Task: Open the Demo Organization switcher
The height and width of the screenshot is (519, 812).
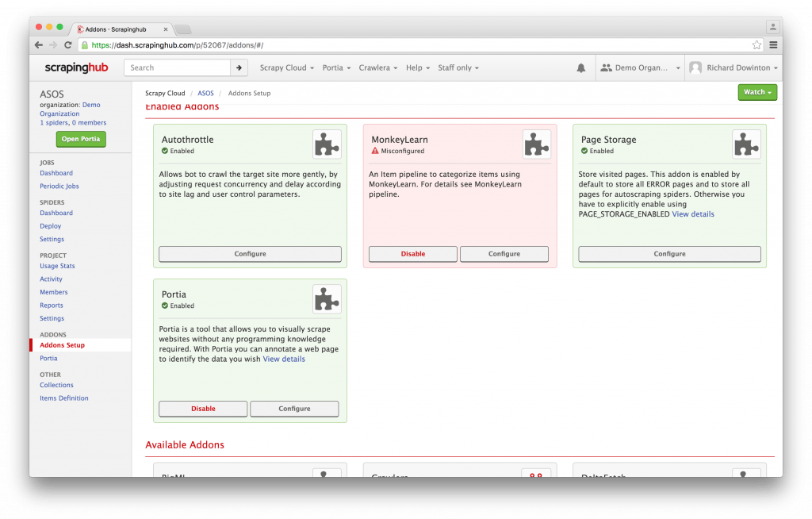Action: 640,68
